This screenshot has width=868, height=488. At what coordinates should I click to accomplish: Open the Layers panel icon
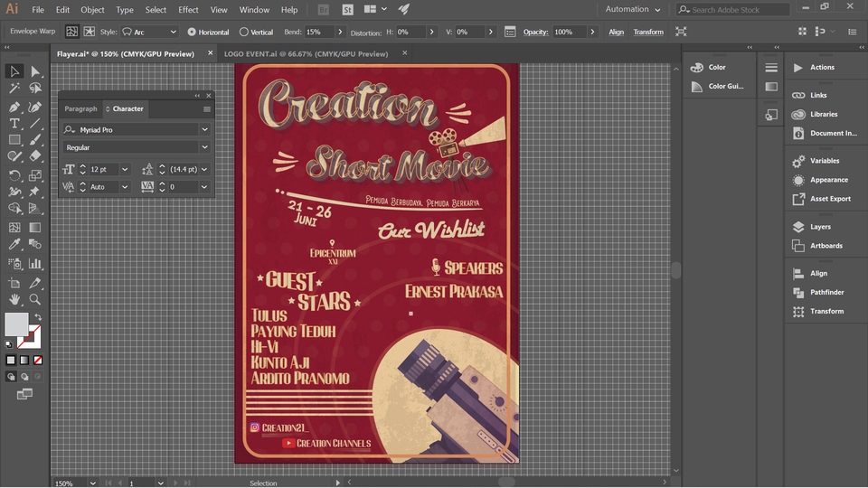798,227
